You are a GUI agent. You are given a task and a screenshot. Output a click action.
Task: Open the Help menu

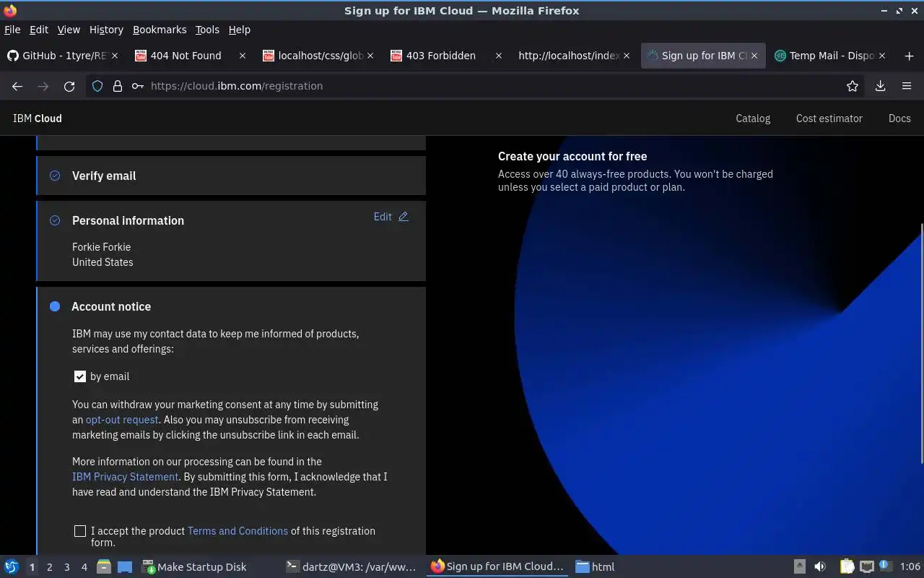240,30
